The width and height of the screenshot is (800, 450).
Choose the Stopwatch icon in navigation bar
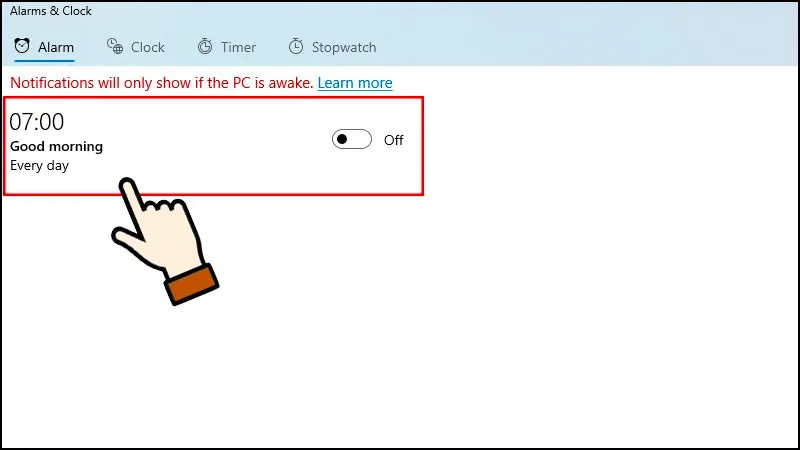[x=296, y=46]
